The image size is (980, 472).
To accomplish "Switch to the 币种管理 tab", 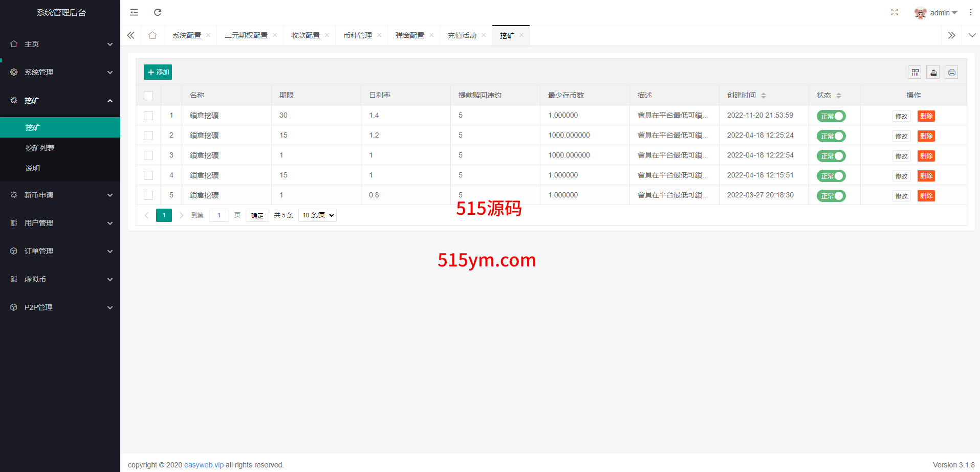I will click(x=358, y=35).
